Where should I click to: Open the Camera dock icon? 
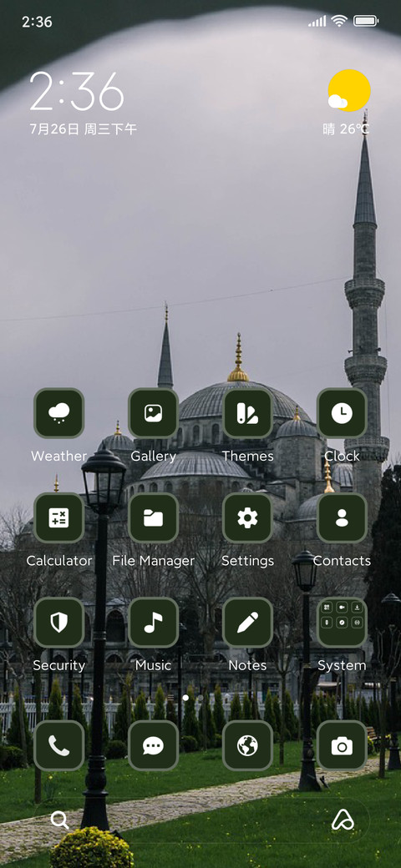coord(342,745)
